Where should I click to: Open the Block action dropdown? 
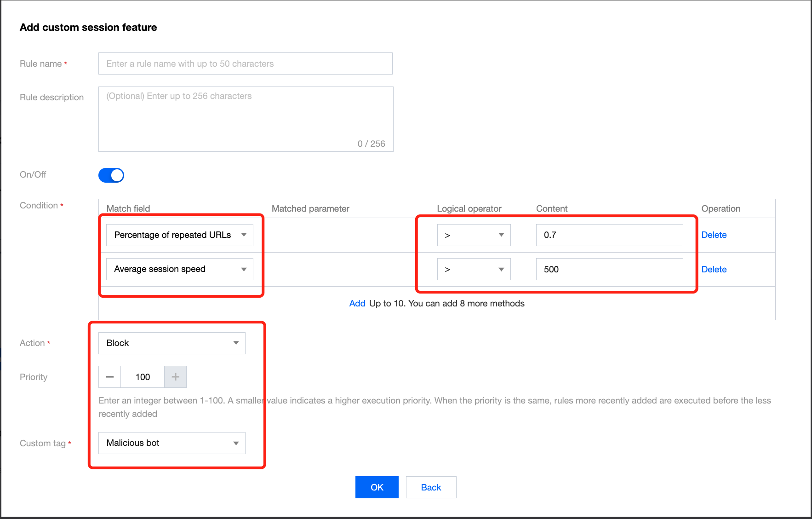point(172,343)
